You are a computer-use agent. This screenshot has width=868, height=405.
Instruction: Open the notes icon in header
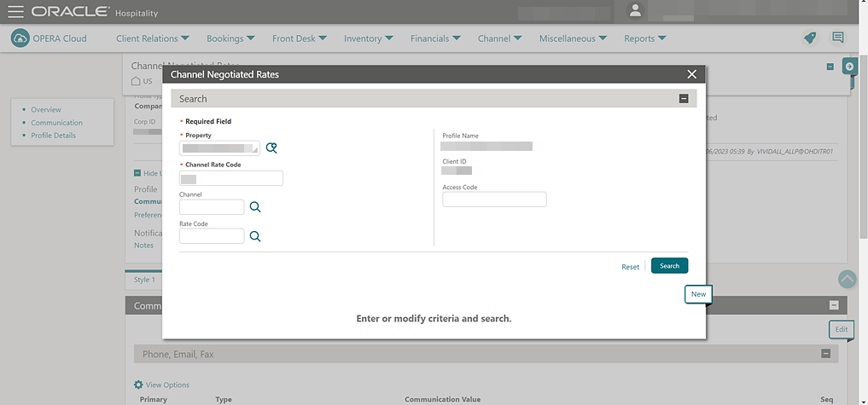pos(838,38)
